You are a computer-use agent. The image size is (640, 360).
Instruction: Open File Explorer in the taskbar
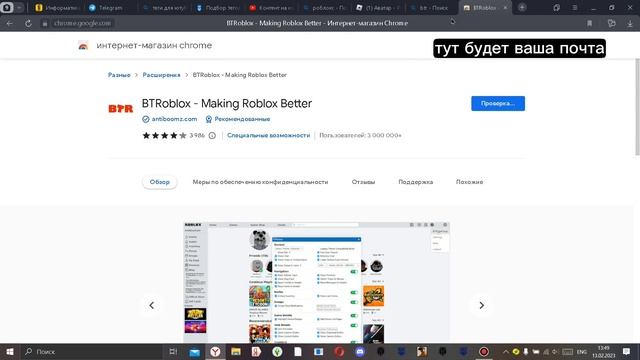pos(236,351)
